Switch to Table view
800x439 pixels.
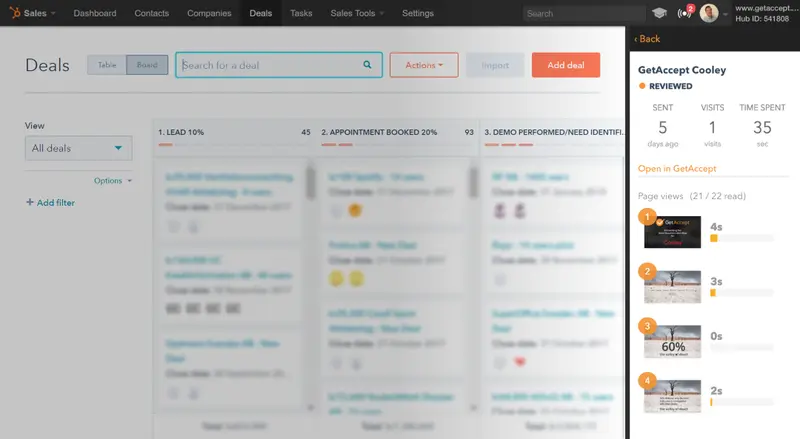107,65
